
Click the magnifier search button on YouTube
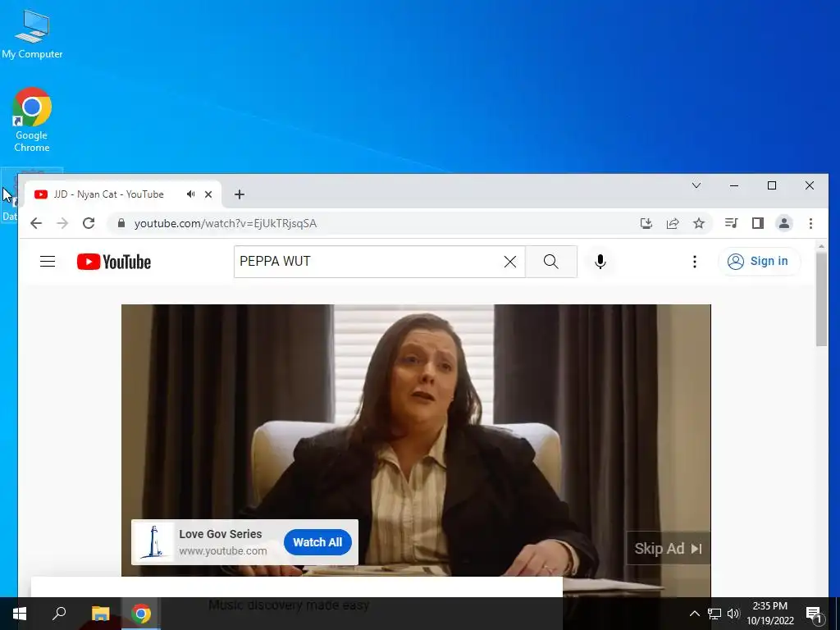coord(550,262)
